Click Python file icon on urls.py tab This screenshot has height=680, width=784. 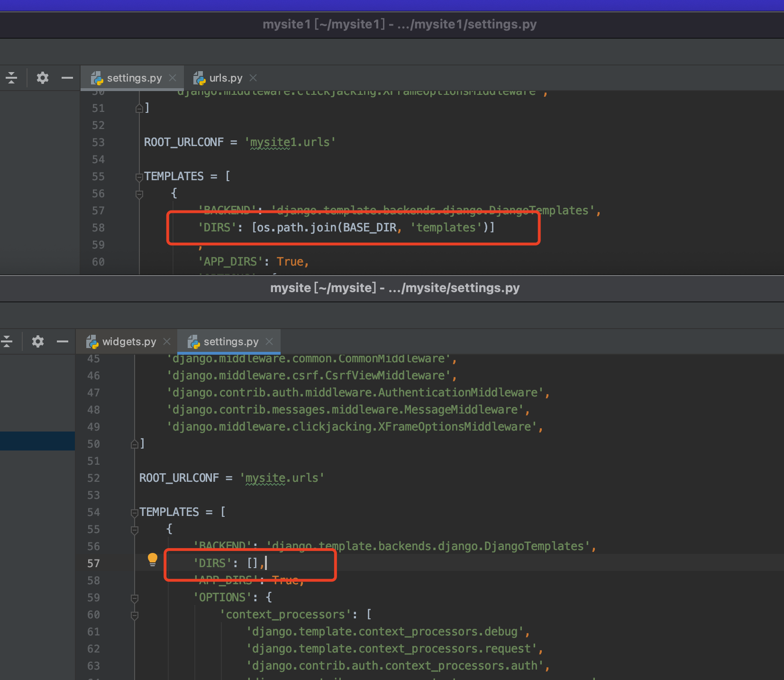click(x=200, y=78)
